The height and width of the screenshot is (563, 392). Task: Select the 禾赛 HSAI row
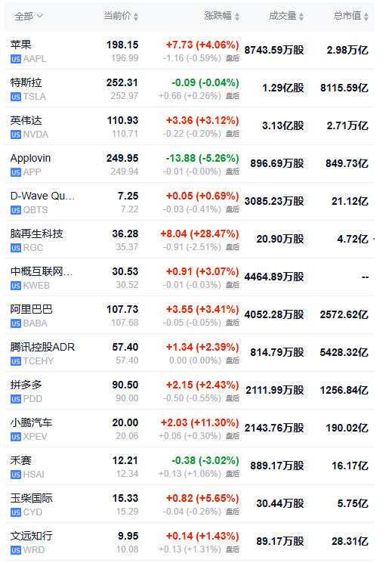coord(190,466)
